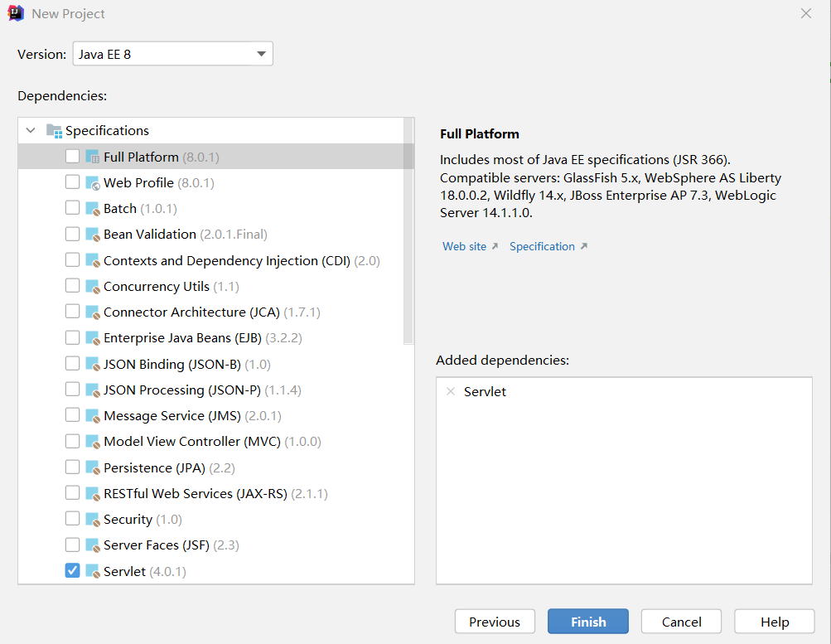The height and width of the screenshot is (644, 831).
Task: Click the Servlet specification icon
Action: (x=93, y=571)
